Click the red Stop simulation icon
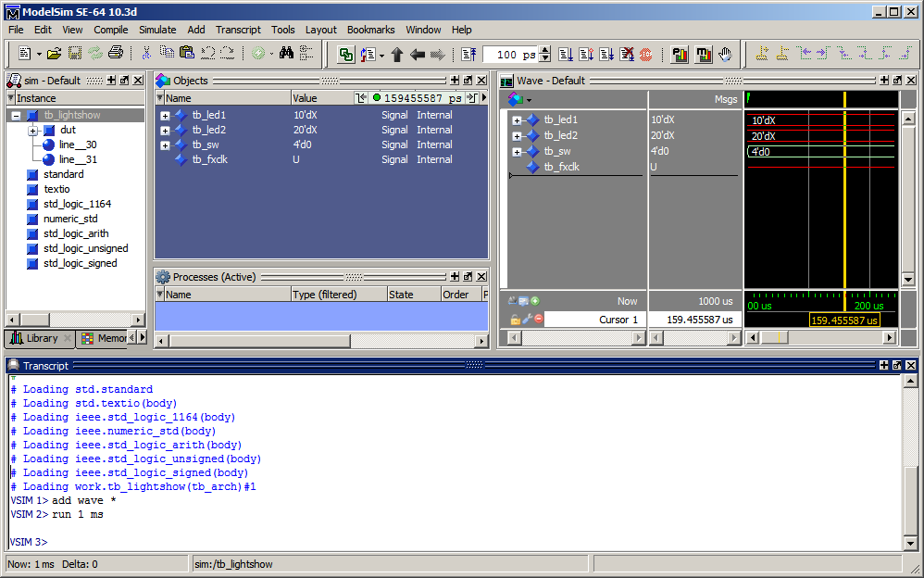Viewport: 924px width, 578px height. pos(646,55)
